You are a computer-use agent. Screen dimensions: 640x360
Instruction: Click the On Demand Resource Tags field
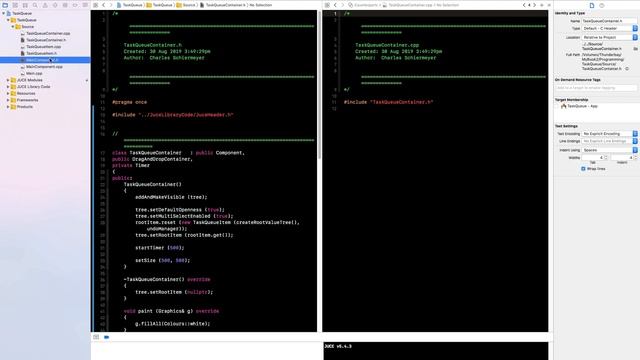596,88
